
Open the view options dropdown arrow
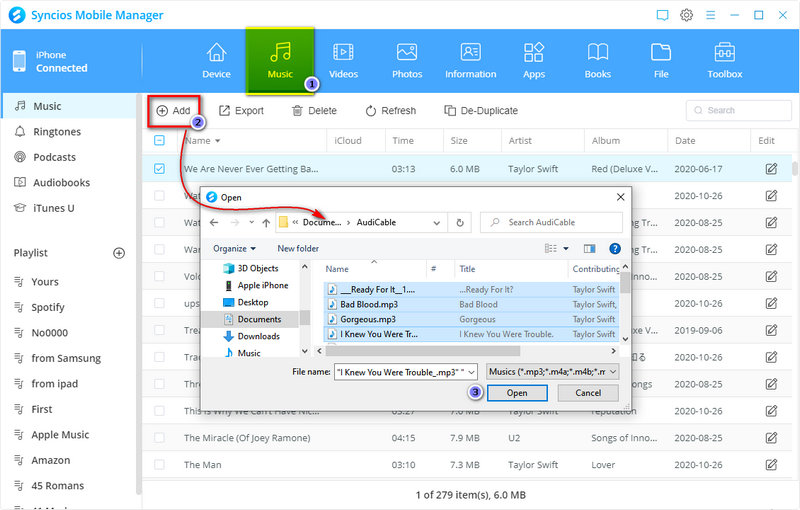pyautogui.click(x=565, y=248)
